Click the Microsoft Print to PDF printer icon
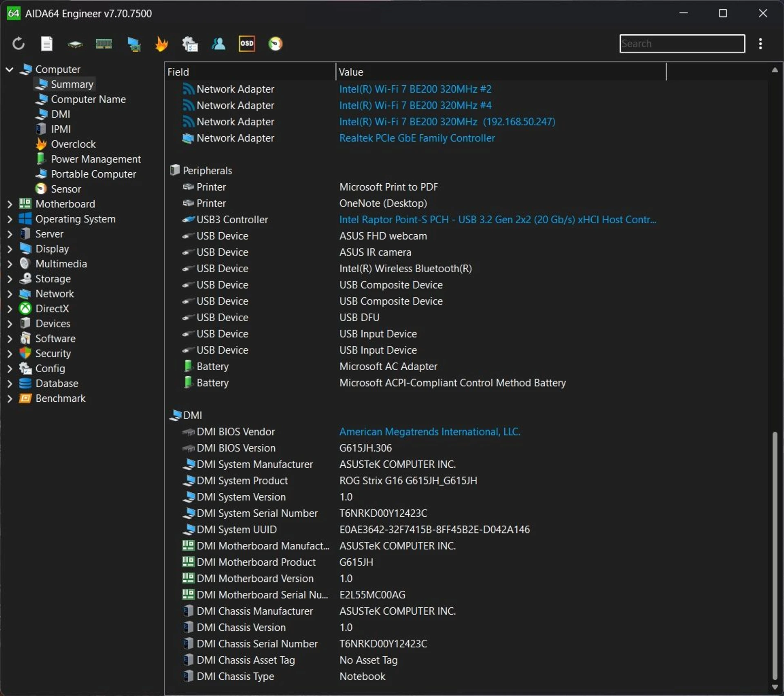784x696 pixels. [188, 187]
